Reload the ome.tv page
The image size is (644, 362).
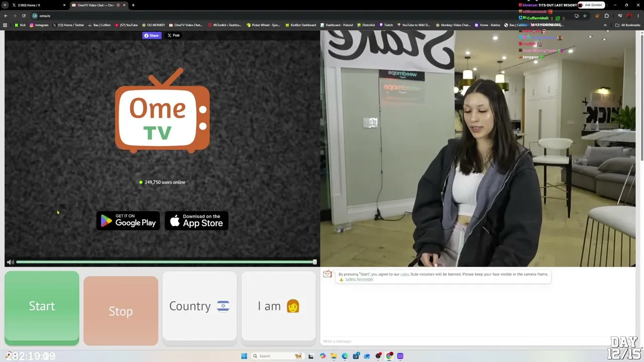[24, 16]
